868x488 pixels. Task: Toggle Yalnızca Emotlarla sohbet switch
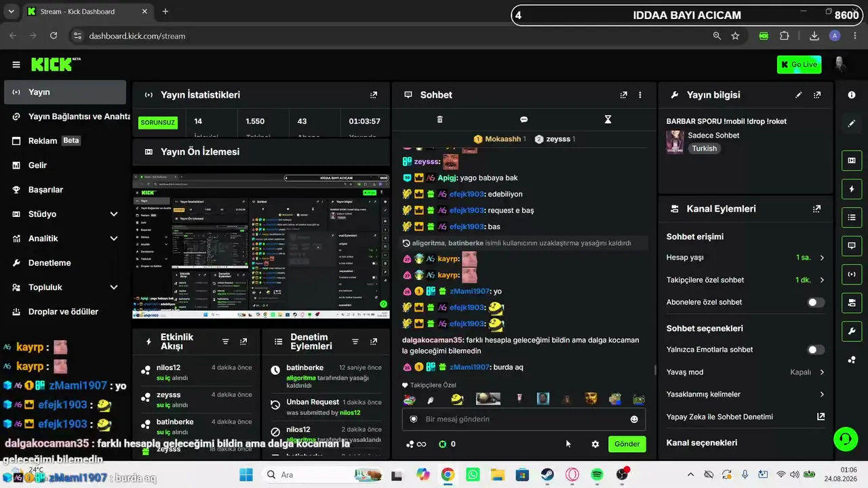[x=816, y=350]
